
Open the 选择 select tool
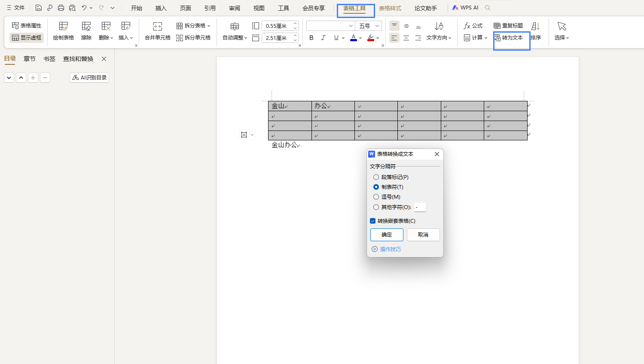tap(562, 31)
